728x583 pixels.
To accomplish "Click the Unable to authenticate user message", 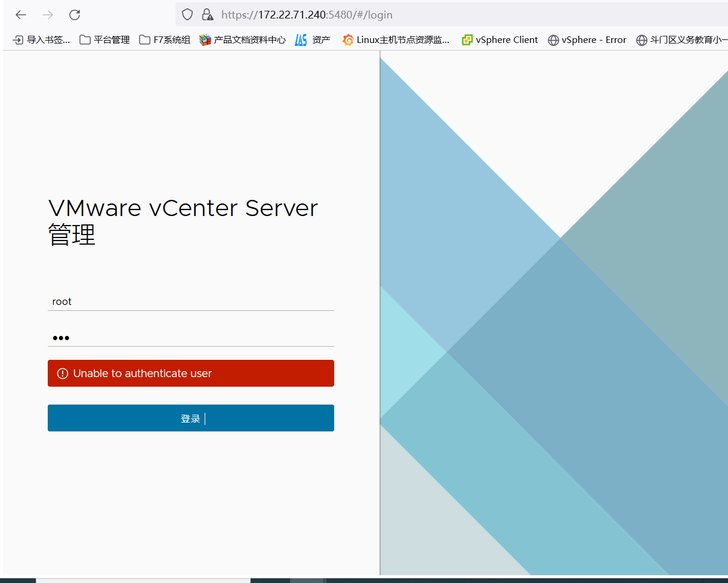I will pyautogui.click(x=143, y=374).
